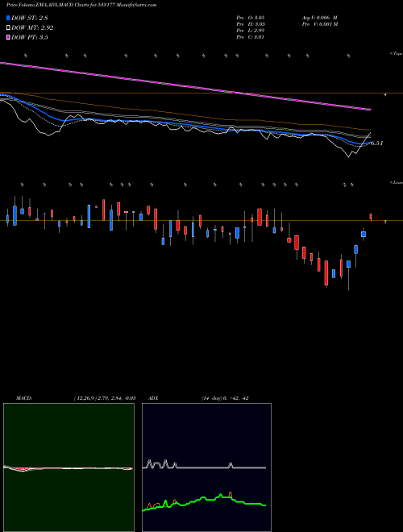403x532 pixels.
Task: Click the magenta DOW PT legend swatch
Action: [x=8, y=37]
